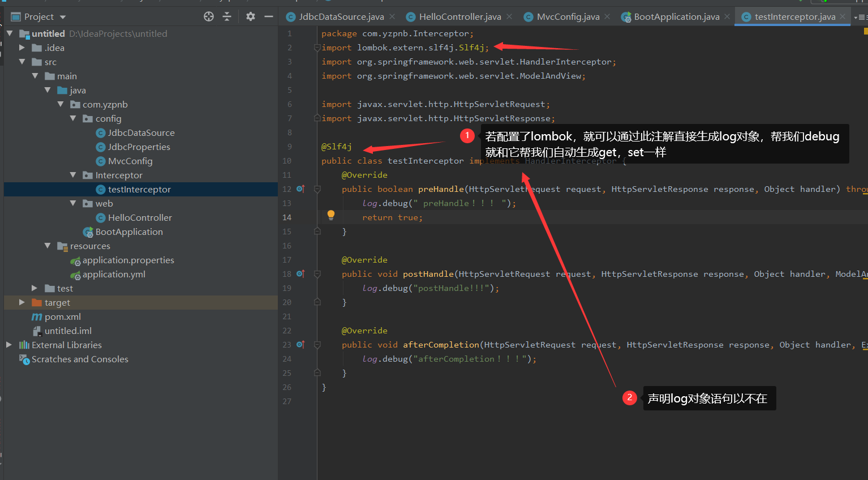The image size is (868, 480).
Task: Collapse the web package
Action: click(x=73, y=203)
